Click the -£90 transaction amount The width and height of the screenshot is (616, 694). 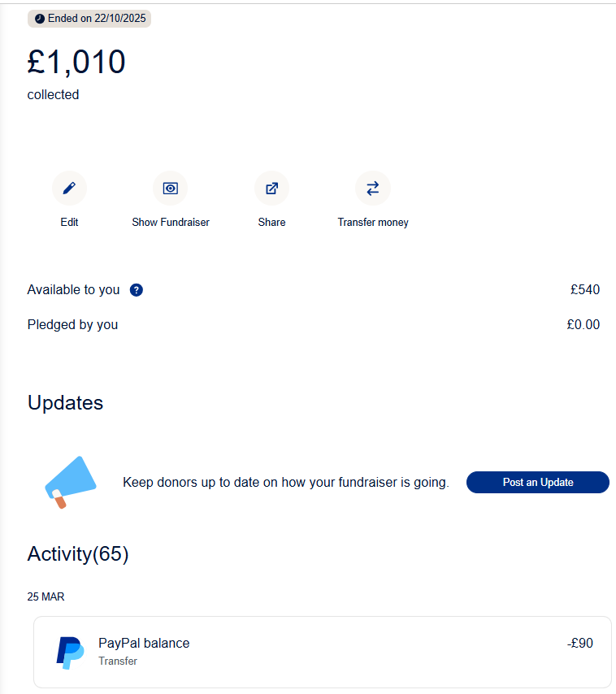580,644
